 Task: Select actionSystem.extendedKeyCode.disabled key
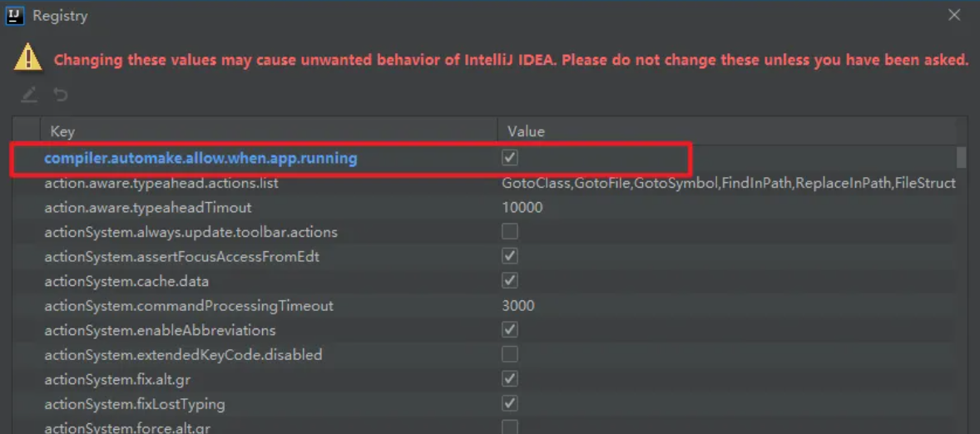pyautogui.click(x=183, y=355)
